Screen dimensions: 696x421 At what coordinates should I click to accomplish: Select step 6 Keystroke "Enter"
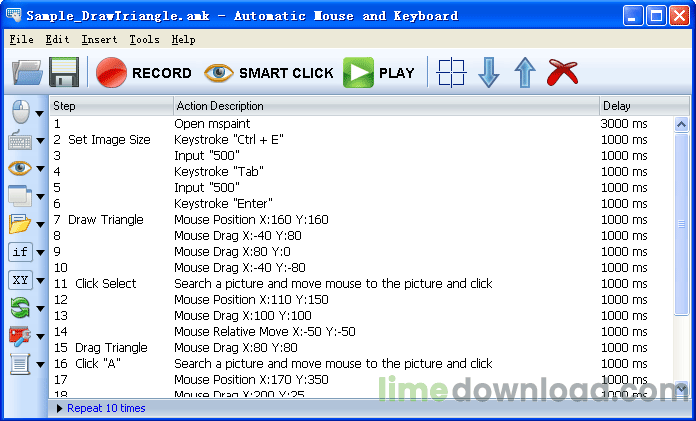(x=361, y=203)
